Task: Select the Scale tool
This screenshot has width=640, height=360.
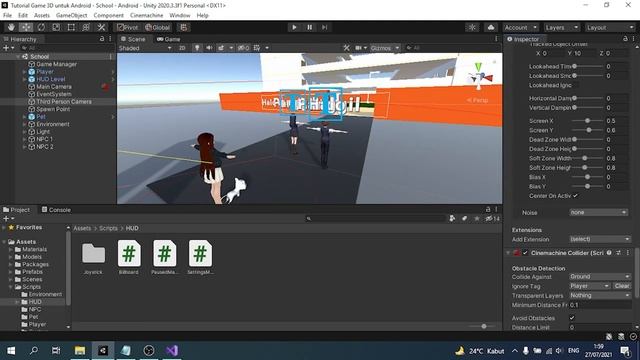Action: pyautogui.click(x=56, y=27)
